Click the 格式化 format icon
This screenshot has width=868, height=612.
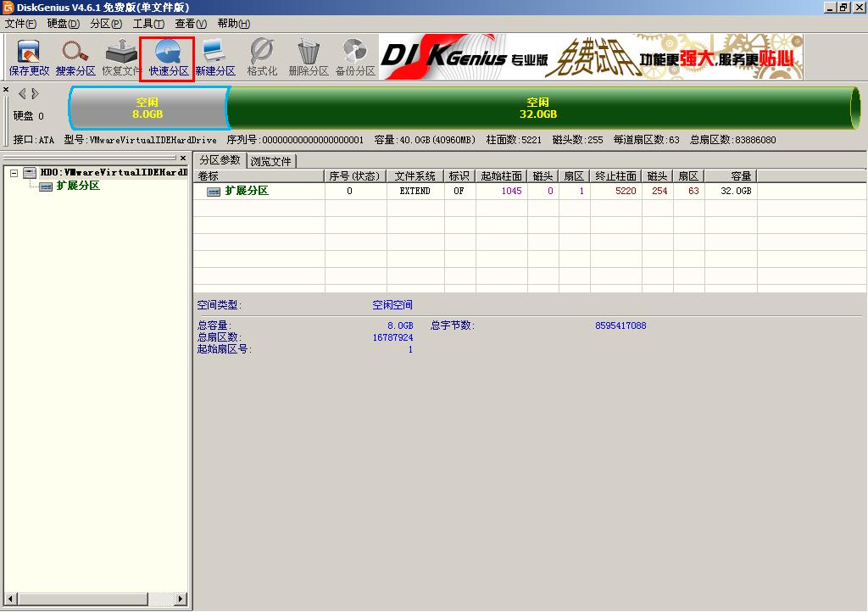[262, 58]
